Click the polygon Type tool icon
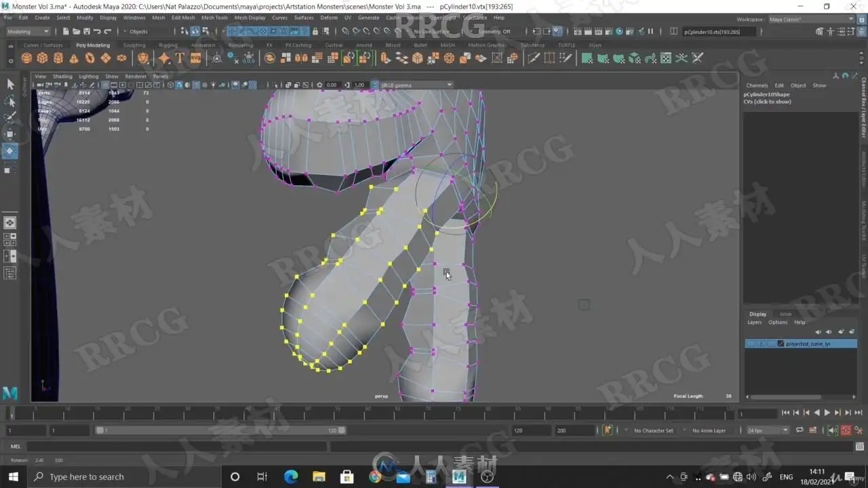Screen dimensions: 868x488 point(180,58)
